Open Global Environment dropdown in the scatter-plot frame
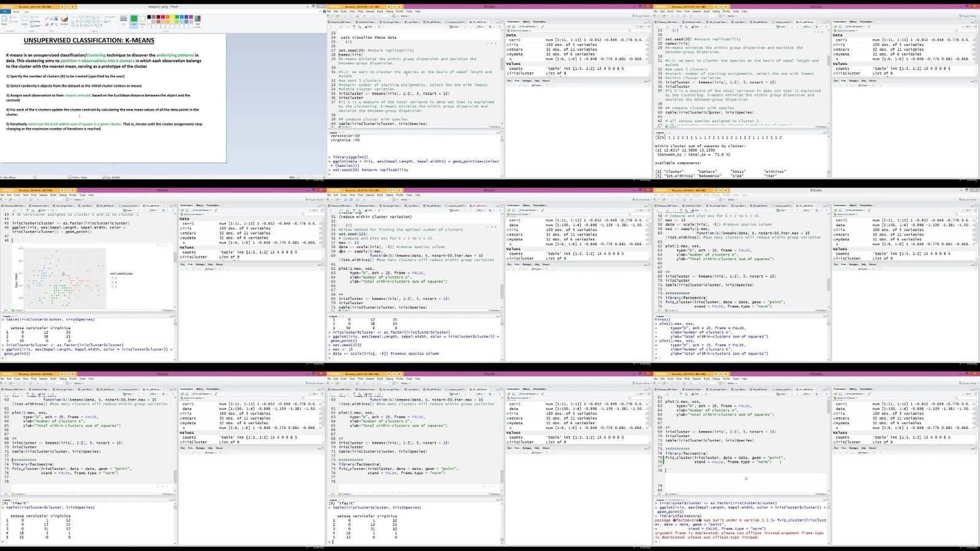Image resolution: width=980 pixels, height=551 pixels. 193,214
